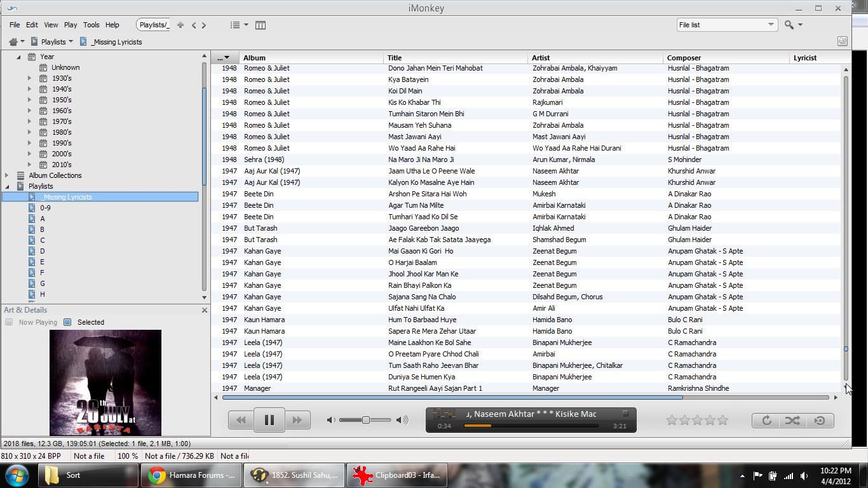Rate the track one star
The image size is (868, 488).
[672, 420]
